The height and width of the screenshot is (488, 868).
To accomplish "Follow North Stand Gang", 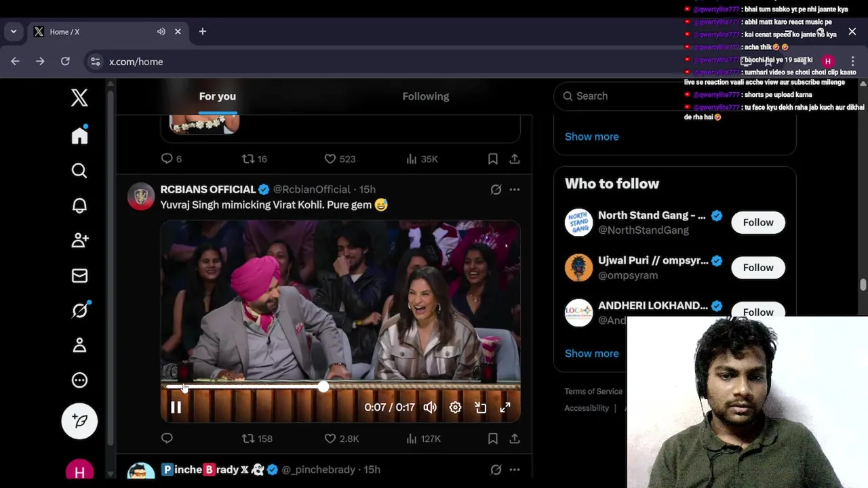I will 758,222.
